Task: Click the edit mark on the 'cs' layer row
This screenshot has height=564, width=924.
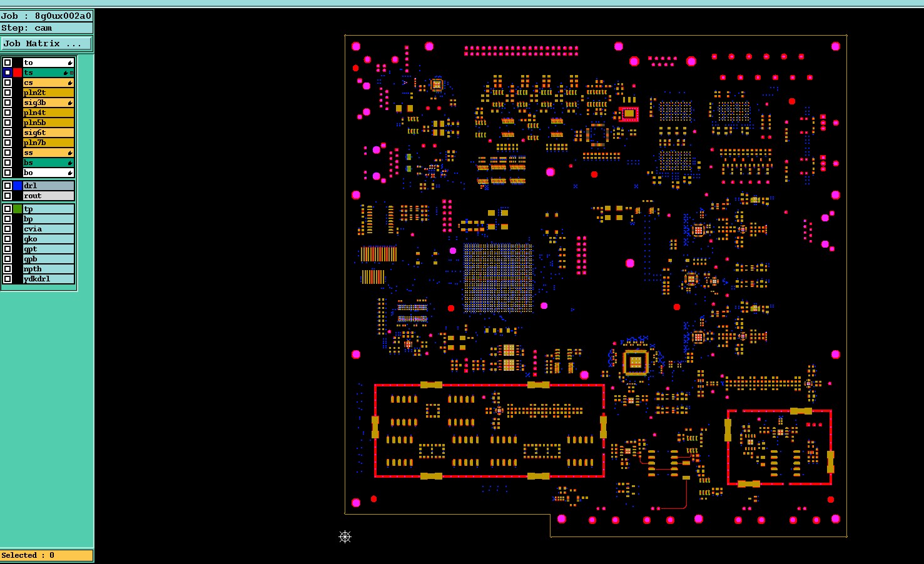Action: tap(70, 83)
